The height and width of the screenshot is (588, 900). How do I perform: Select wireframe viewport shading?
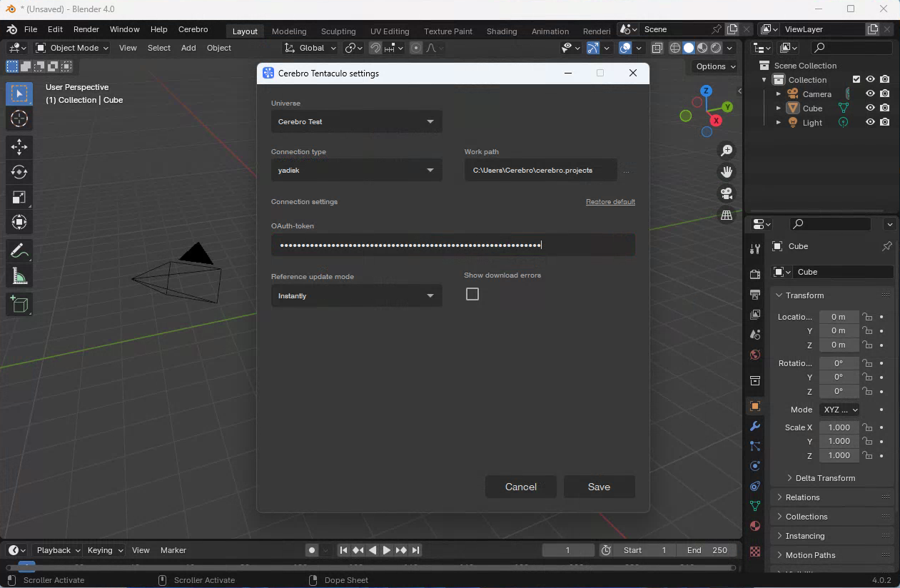[674, 48]
